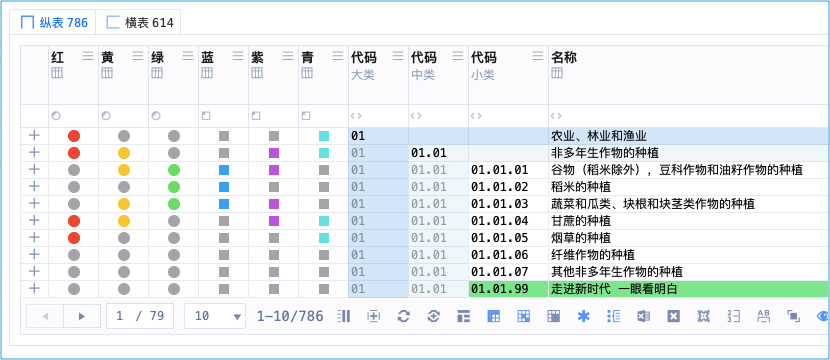Click the refresh icon containing a plus
The width and height of the screenshot is (830, 360).
point(434,316)
